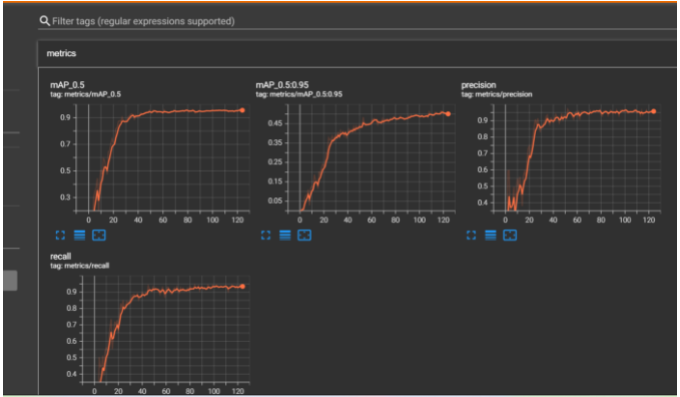Click inside the recall line chart
The width and height of the screenshot is (680, 397).
pos(166,330)
